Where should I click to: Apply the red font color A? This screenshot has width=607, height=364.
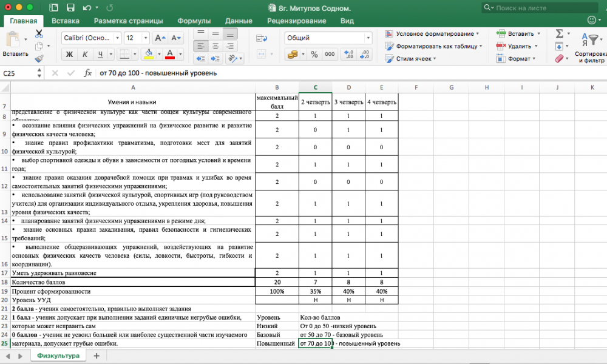tap(170, 54)
